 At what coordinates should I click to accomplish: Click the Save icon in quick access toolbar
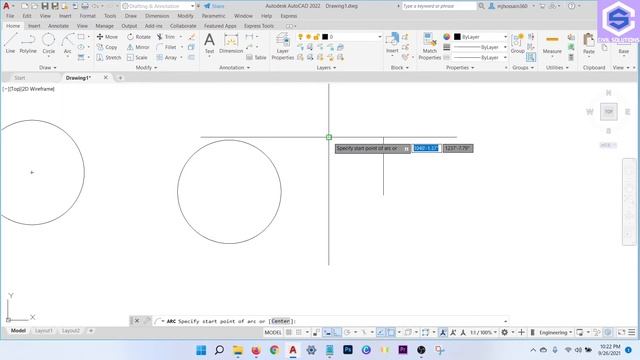45,6
